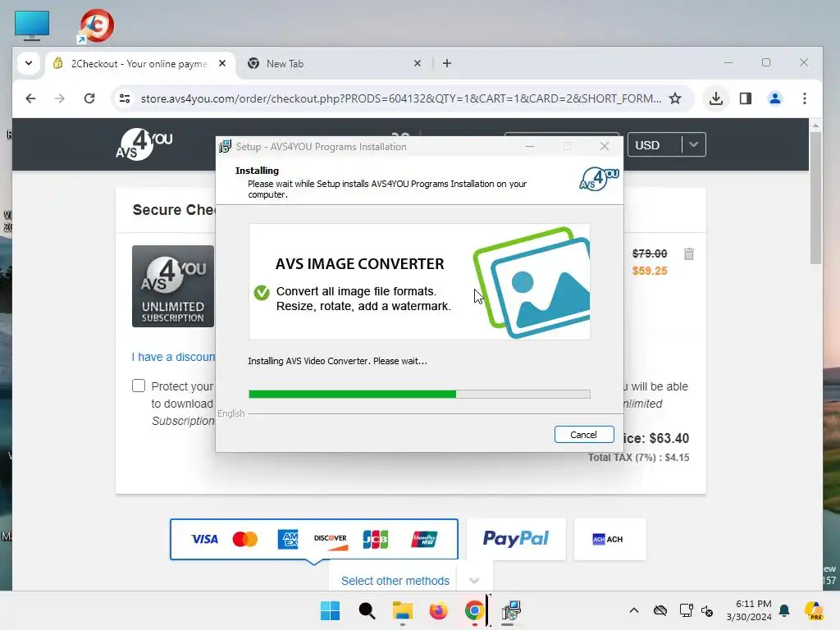Open the tab search dropdown arrow
The image size is (840, 630).
(29, 63)
